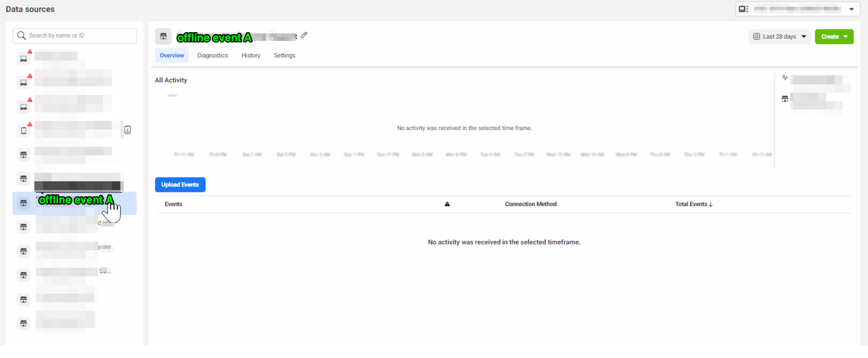Select the third pixel data source with warning

coord(24,107)
